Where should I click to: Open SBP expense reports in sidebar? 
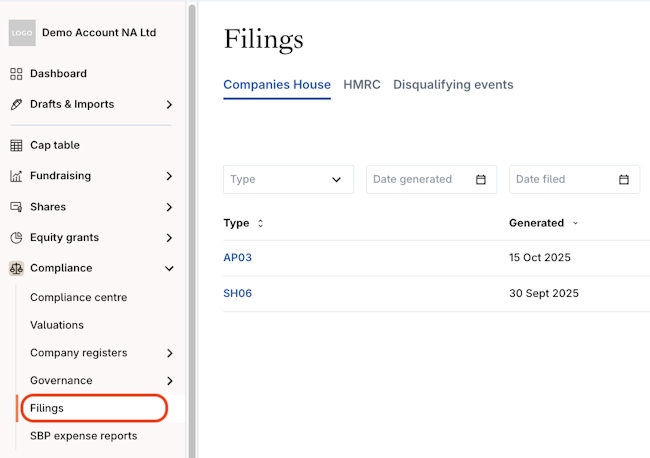point(84,436)
